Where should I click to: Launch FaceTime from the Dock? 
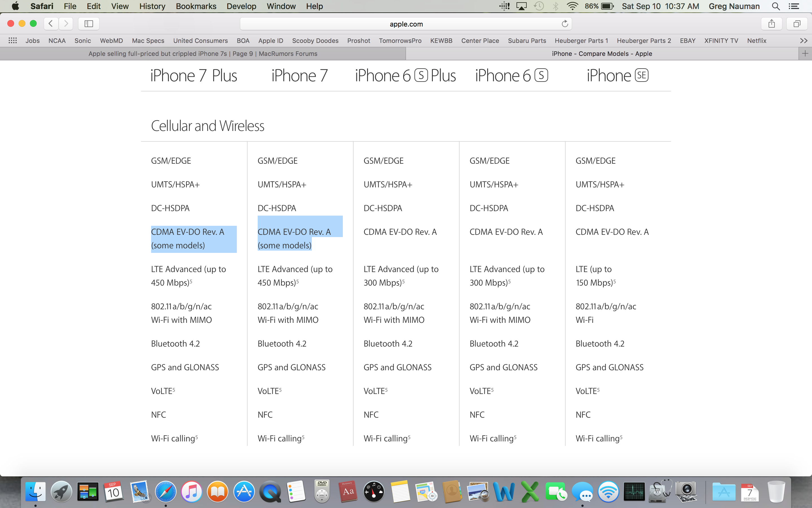(x=556, y=492)
